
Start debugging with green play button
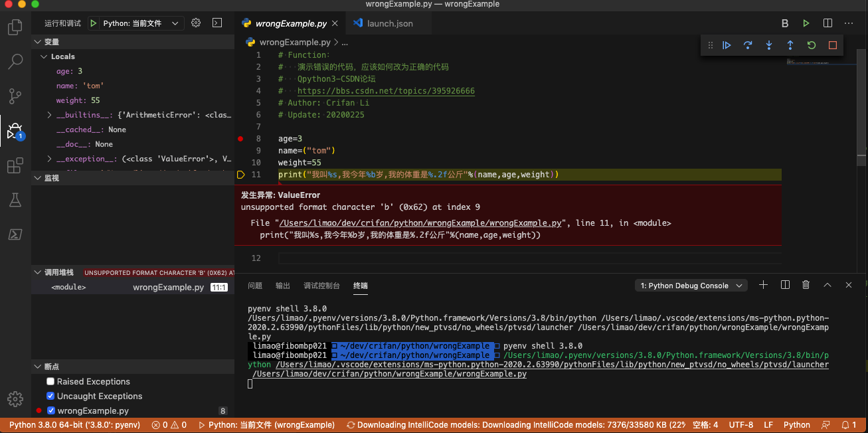coord(94,23)
